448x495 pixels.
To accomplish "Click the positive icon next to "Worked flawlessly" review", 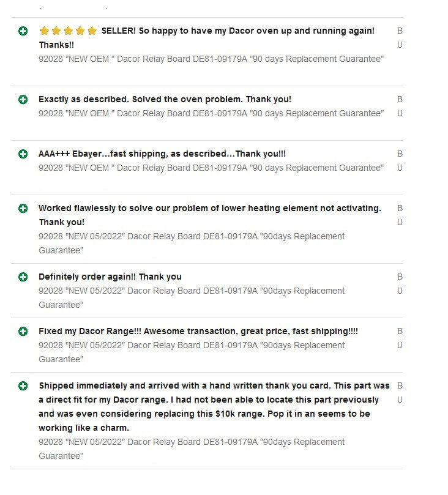I will [23, 208].
